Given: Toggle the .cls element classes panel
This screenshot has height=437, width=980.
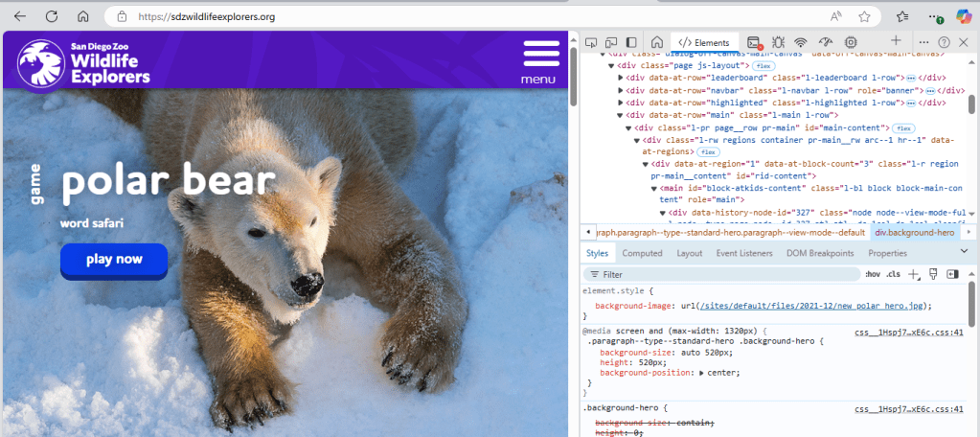Looking at the screenshot, I should pos(893,274).
